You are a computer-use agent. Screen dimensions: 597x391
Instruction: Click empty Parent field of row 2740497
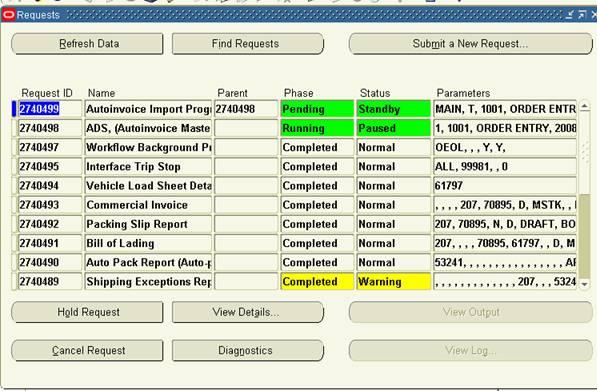pyautogui.click(x=246, y=147)
